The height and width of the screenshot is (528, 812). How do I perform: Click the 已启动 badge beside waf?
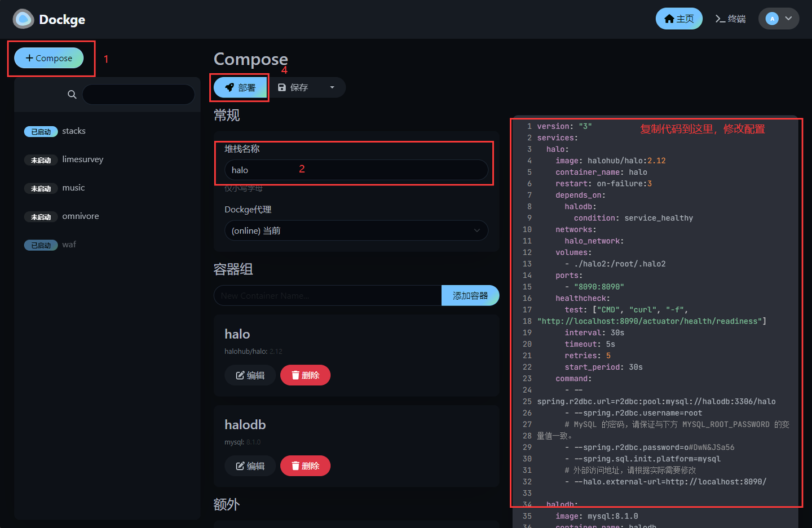click(41, 245)
